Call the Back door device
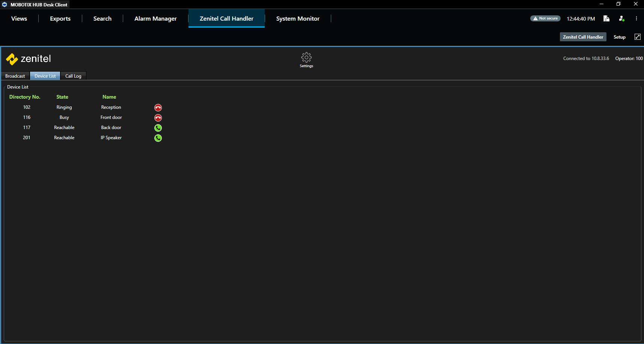The image size is (644, 344). 158,128
